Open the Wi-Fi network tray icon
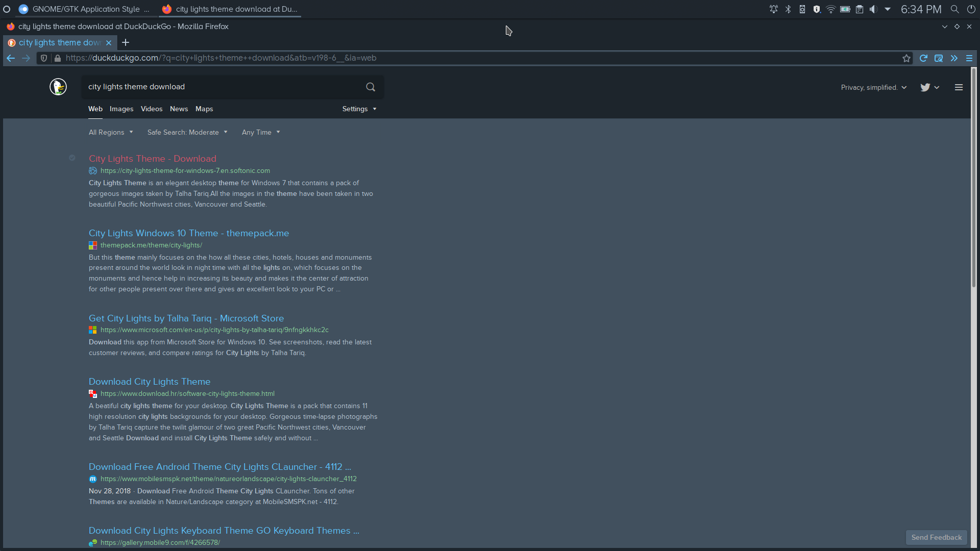 (x=831, y=9)
